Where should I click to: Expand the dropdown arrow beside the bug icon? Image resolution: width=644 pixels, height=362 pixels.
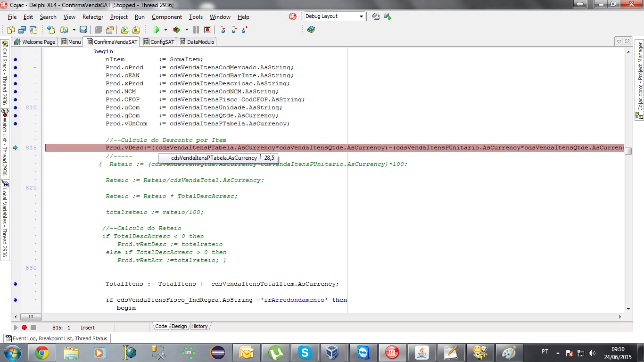(x=187, y=29)
